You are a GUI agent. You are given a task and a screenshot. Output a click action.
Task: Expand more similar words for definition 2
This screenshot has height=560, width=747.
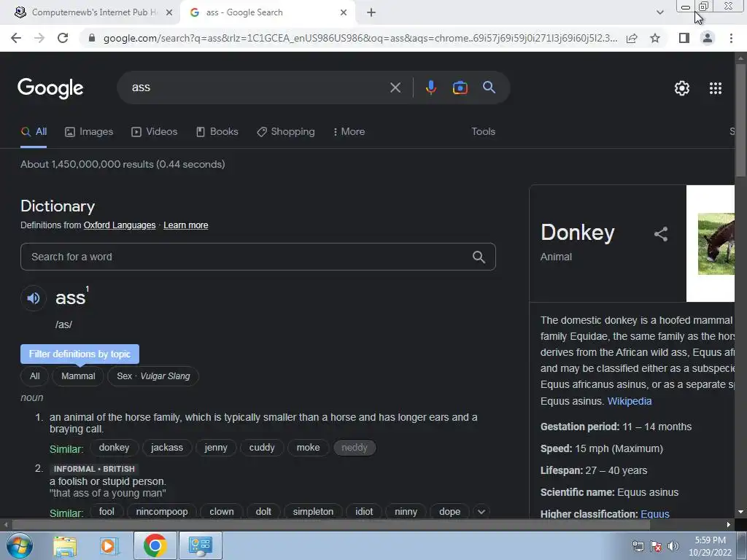coord(481,512)
